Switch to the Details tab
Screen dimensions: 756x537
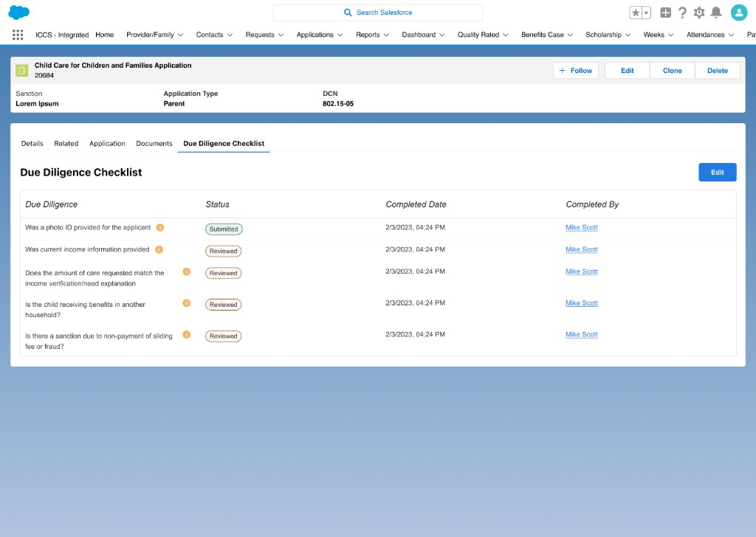(x=32, y=144)
